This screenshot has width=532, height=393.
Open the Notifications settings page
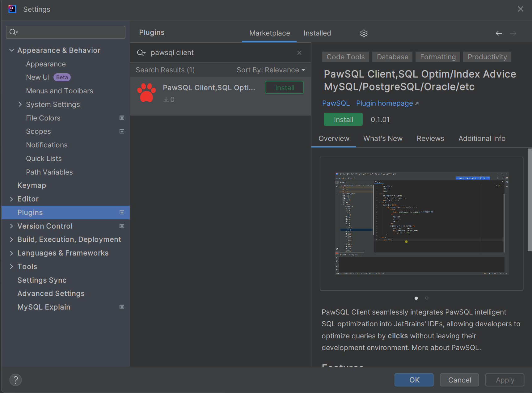tap(47, 145)
